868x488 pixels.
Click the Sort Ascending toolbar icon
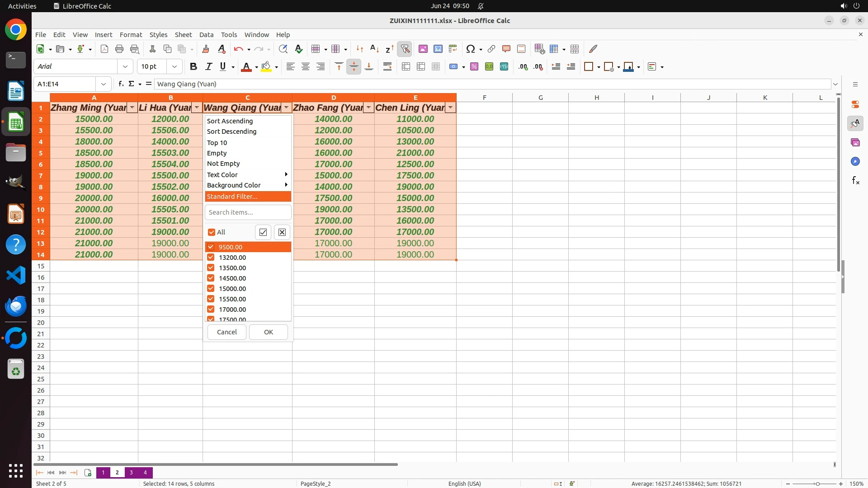374,49
